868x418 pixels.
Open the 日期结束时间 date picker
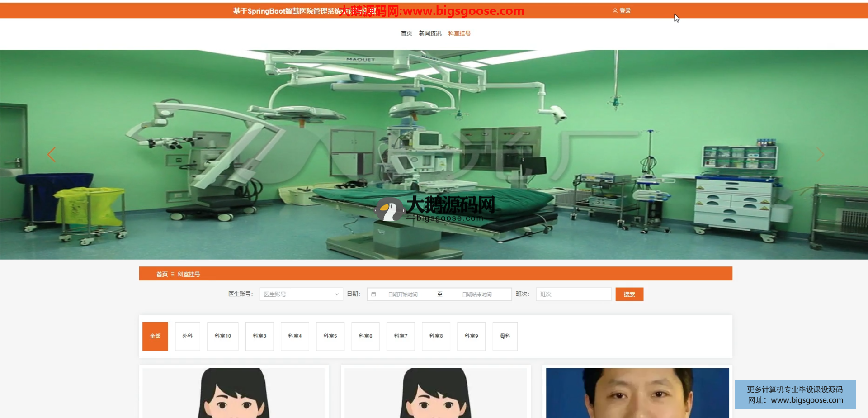pyautogui.click(x=476, y=294)
